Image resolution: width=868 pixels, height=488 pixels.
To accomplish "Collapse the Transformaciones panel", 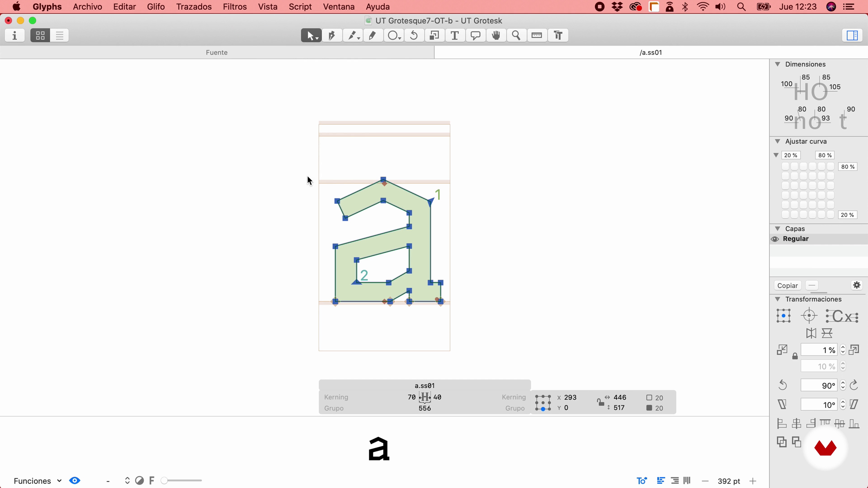I will point(778,299).
